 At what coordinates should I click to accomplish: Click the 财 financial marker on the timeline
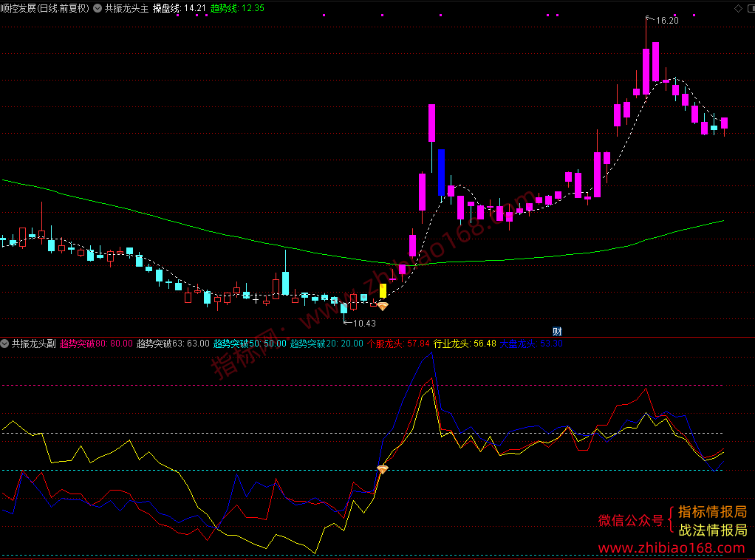click(557, 331)
